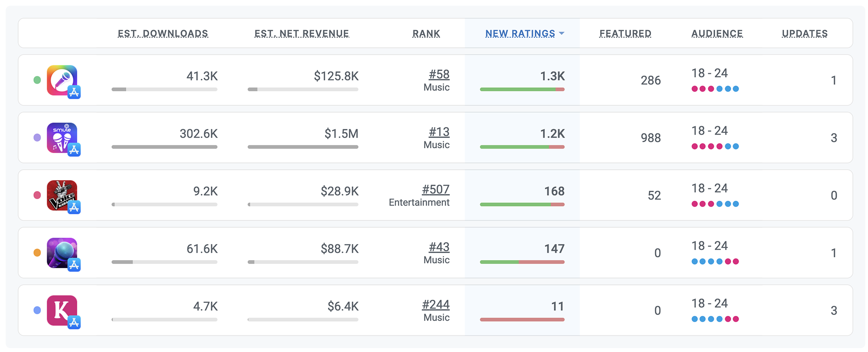
Task: Click the blue dot beside K app
Action: click(x=37, y=310)
